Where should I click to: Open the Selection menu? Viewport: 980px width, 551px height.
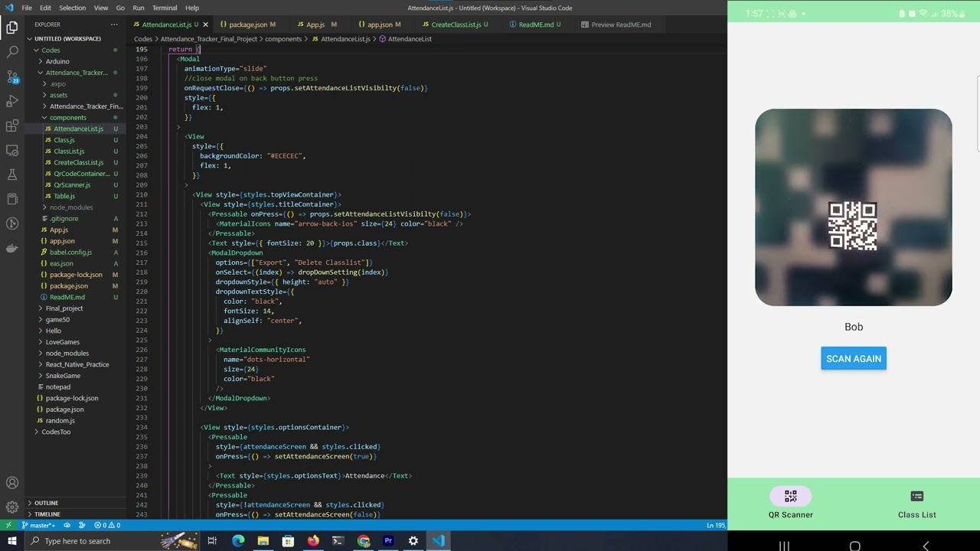tap(73, 8)
